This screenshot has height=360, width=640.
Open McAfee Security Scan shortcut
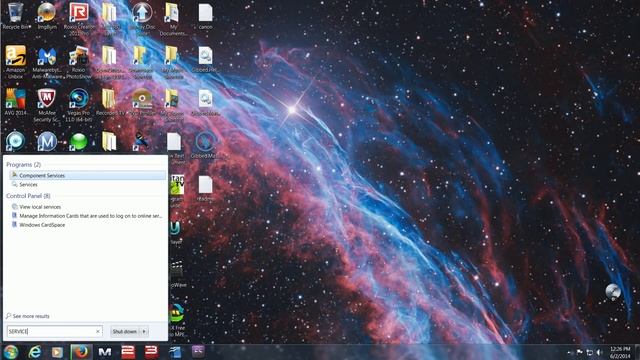pyautogui.click(x=47, y=105)
